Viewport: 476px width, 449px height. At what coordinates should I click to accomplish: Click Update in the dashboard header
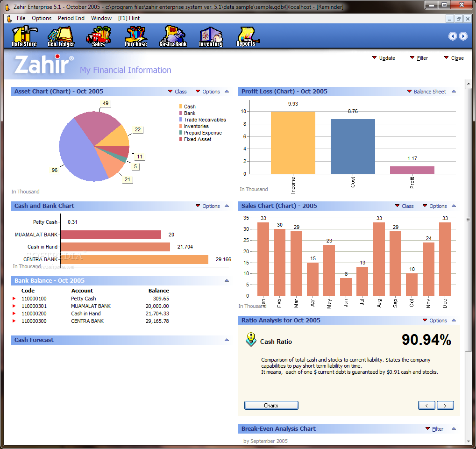pos(384,58)
